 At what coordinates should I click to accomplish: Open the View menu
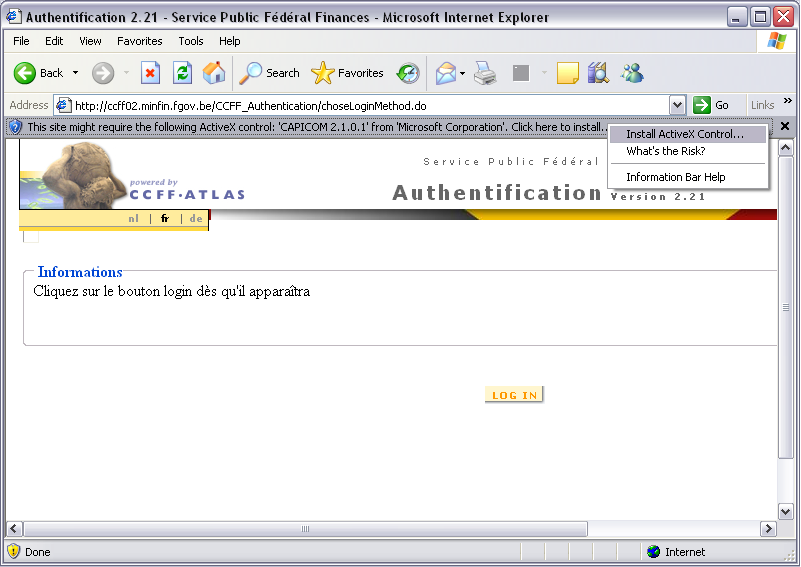pyautogui.click(x=90, y=41)
